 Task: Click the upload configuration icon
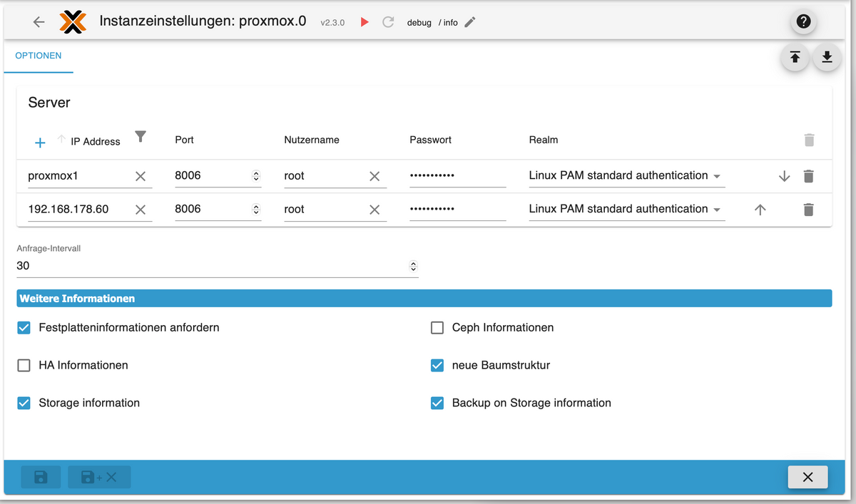795,58
